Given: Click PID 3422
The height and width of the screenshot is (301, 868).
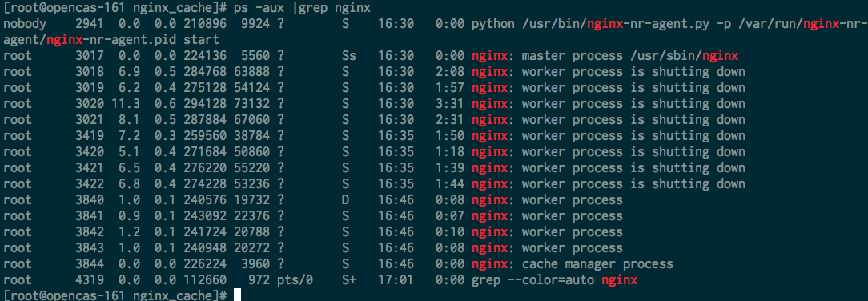Looking at the screenshot, I should pos(89,183).
